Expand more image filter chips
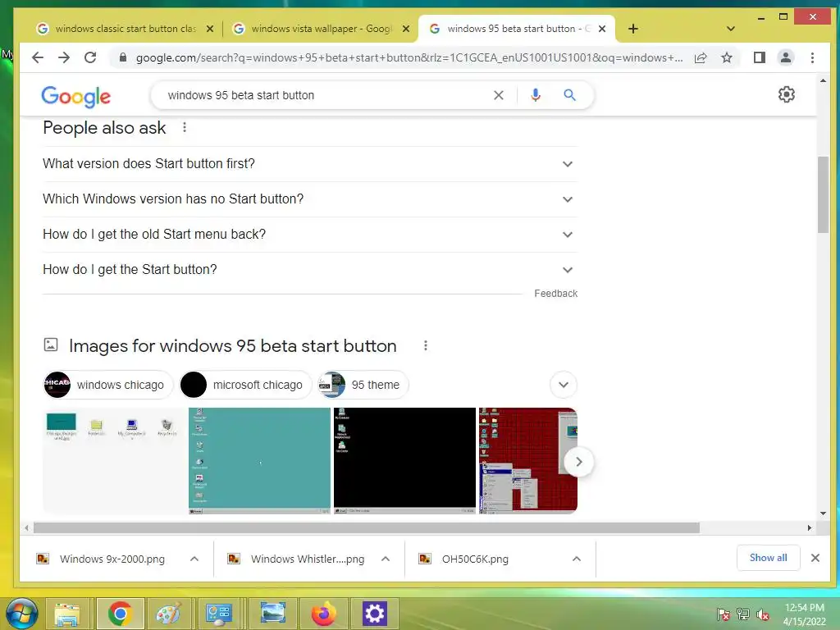This screenshot has width=840, height=630. pos(563,385)
